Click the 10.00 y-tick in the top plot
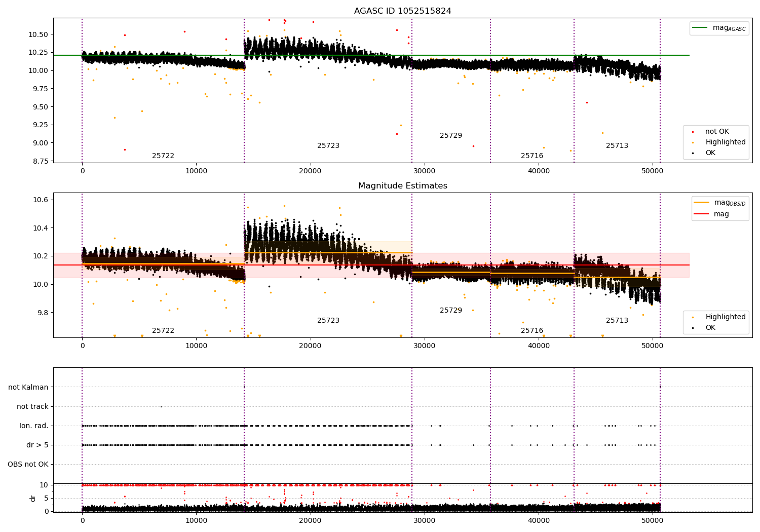Image resolution: width=760 pixels, height=532 pixels. click(39, 71)
